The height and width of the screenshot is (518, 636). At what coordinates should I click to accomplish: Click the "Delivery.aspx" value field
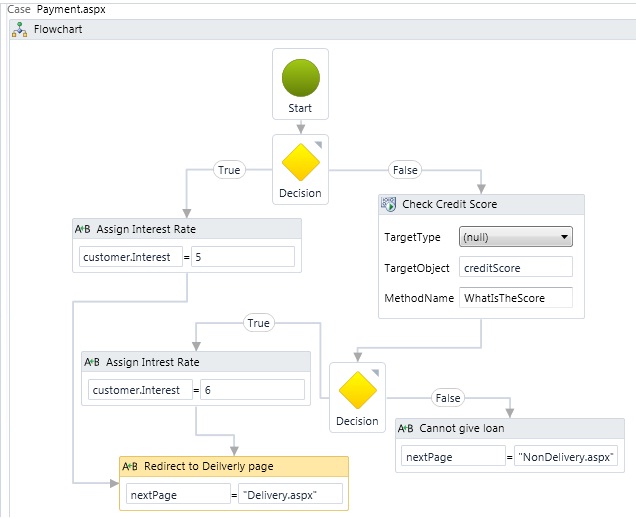click(291, 494)
